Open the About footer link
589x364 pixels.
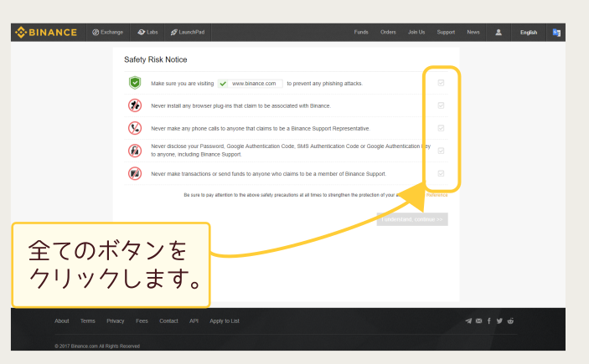(x=62, y=320)
